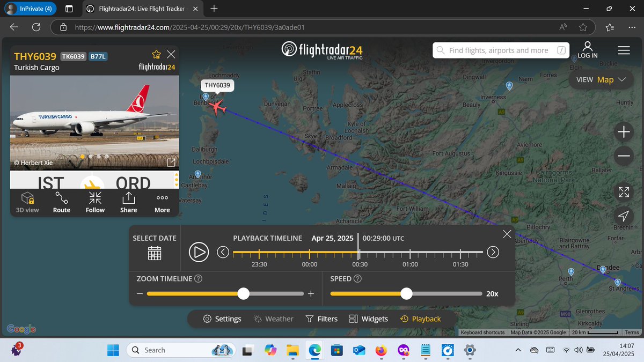Select the Flightradar24 browser tab
Viewport: 644px width, 362px height.
point(142,9)
